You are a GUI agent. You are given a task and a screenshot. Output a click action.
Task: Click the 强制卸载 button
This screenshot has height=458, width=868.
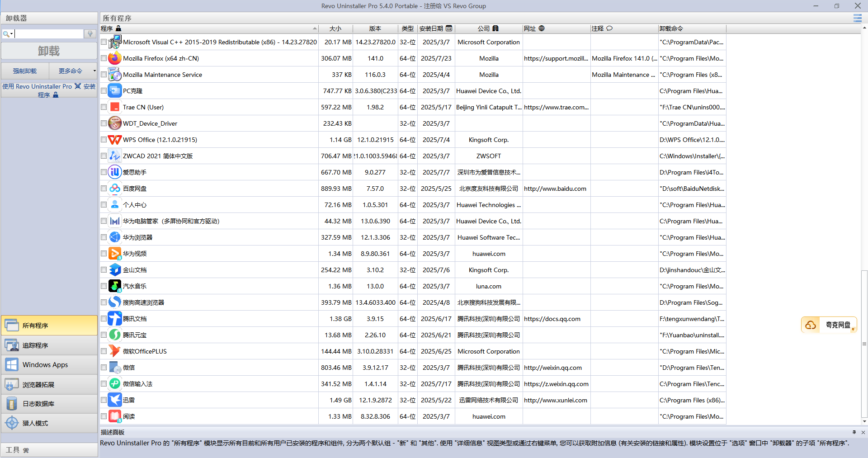coord(25,71)
